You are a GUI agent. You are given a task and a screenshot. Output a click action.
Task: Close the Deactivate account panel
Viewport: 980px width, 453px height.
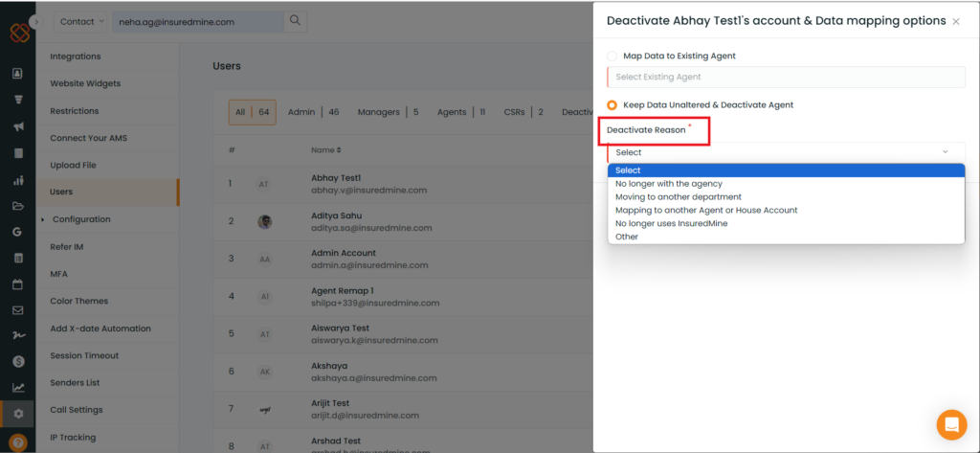coord(956,22)
